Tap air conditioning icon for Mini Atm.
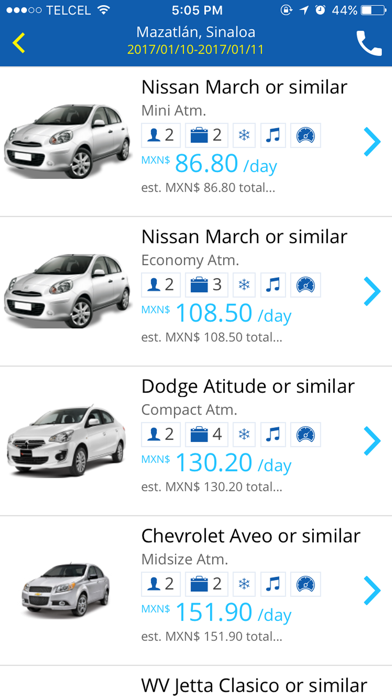Viewport: 392px width, 696px height. pyautogui.click(x=244, y=135)
